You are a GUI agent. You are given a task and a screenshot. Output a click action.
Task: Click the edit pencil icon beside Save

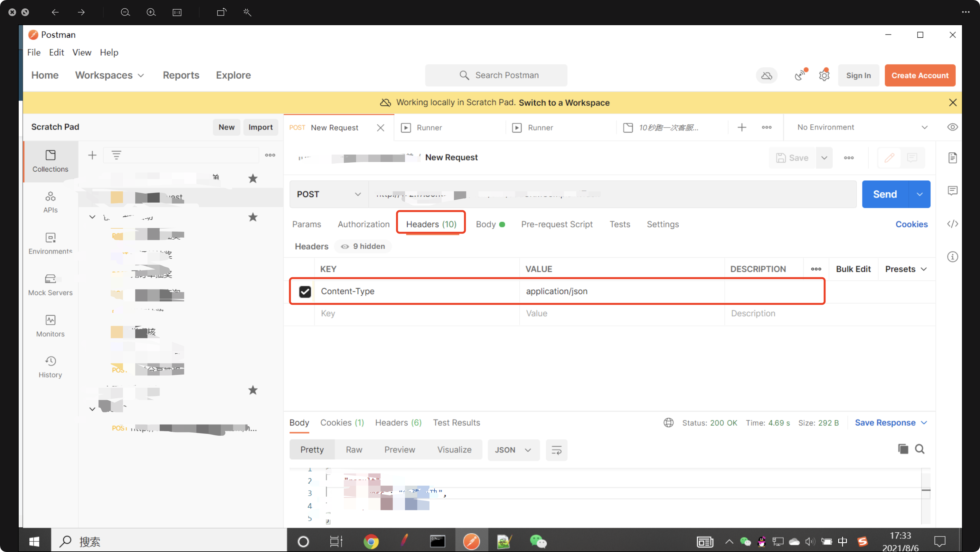889,157
